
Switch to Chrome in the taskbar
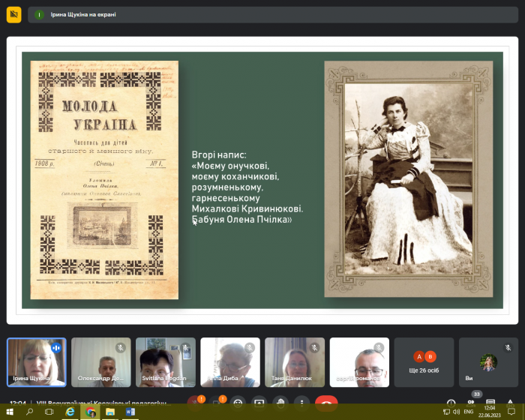pyautogui.click(x=91, y=412)
